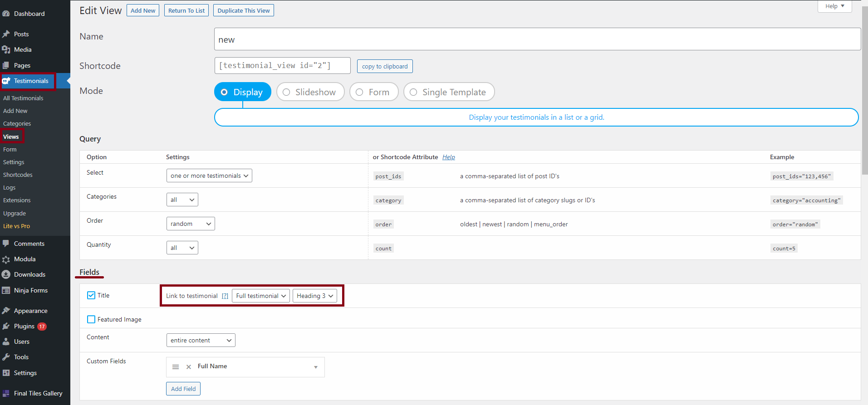The height and width of the screenshot is (405, 868).
Task: Click the Add Field button
Action: [x=183, y=389]
